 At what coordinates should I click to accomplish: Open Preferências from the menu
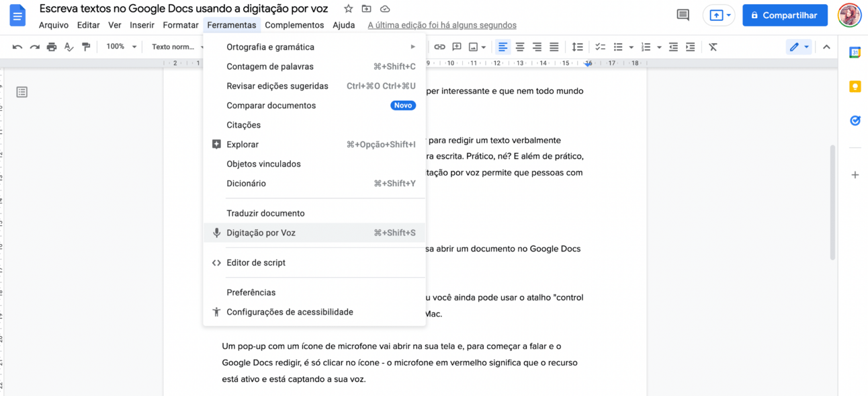pyautogui.click(x=314, y=292)
